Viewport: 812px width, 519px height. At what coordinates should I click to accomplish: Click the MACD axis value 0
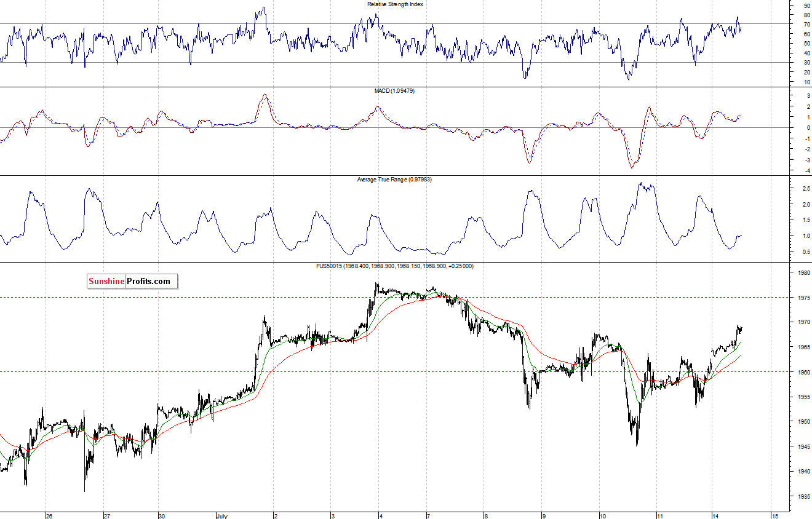click(808, 128)
